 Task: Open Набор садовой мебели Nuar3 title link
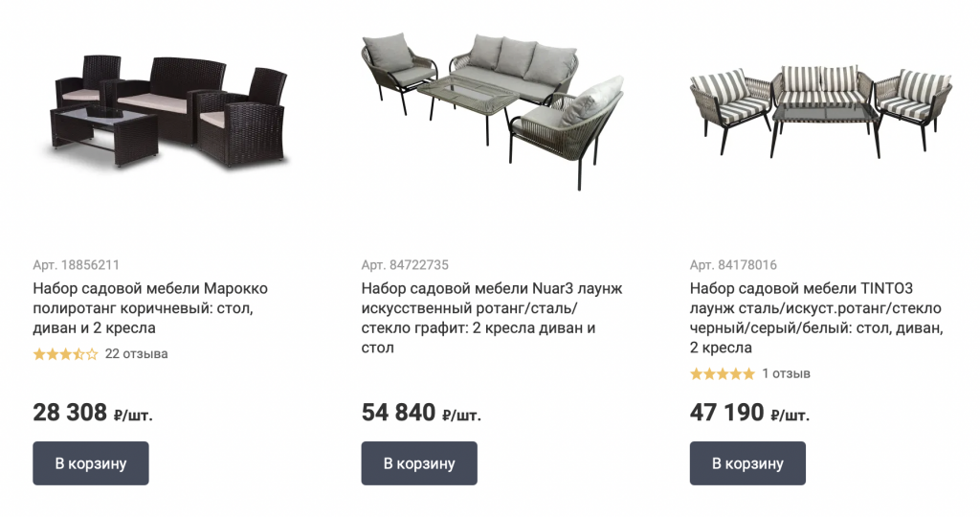pyautogui.click(x=492, y=318)
